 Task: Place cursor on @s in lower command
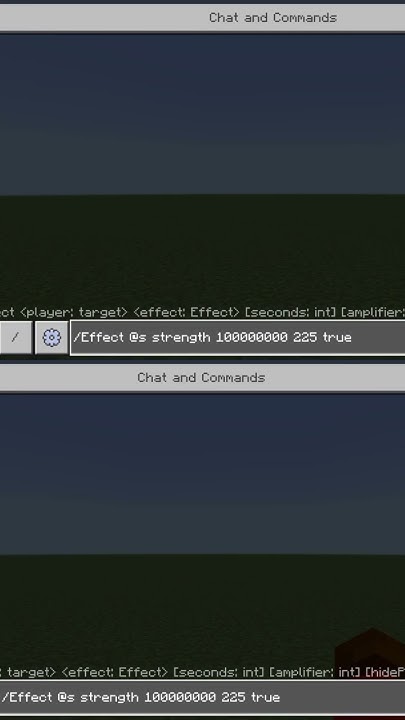[x=66, y=697]
